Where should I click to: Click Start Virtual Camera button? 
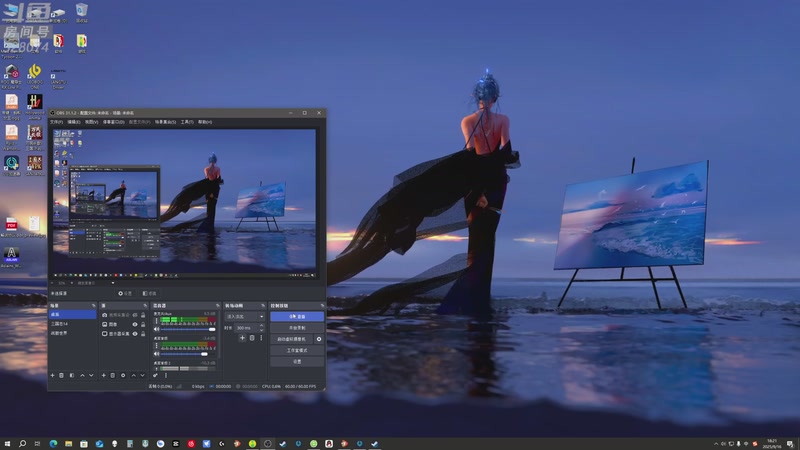tap(292, 339)
